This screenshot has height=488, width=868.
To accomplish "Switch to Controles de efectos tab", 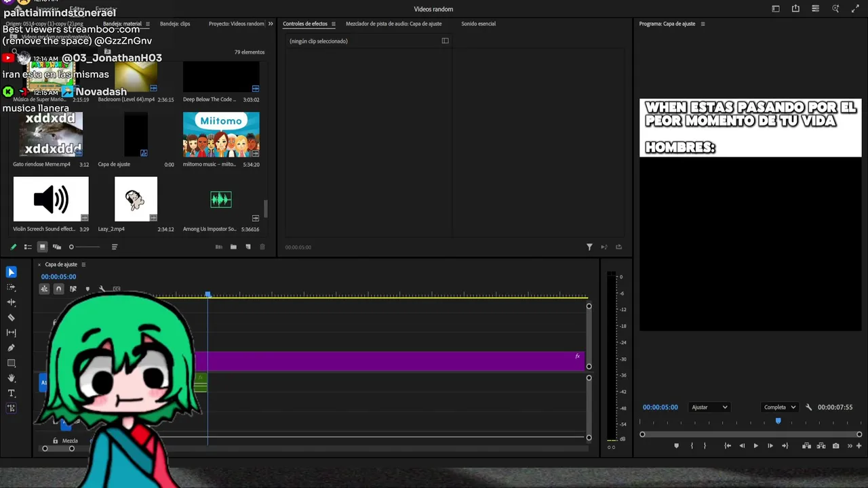I will [305, 24].
